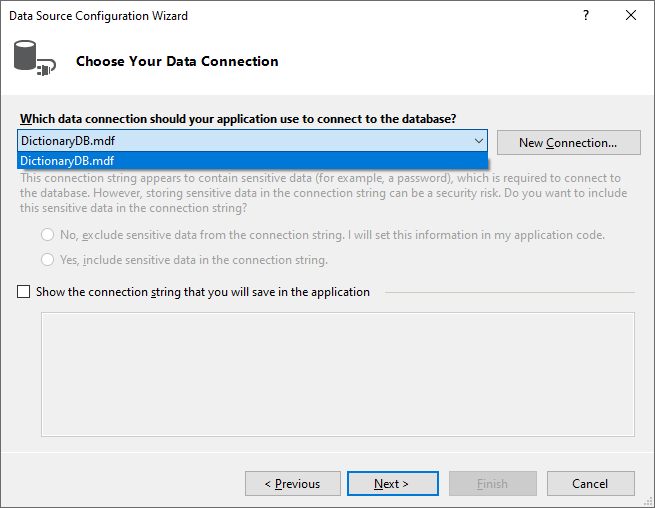Cancel the wizard
The image size is (655, 508).
[591, 484]
